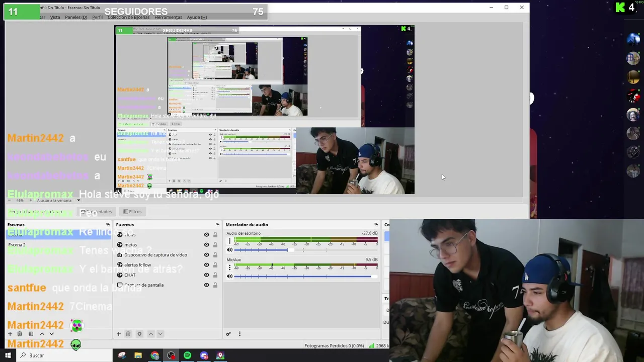Image resolution: width=644 pixels, height=362 pixels.
Task: Open the Ayuda (H) menu
Action: [197, 17]
